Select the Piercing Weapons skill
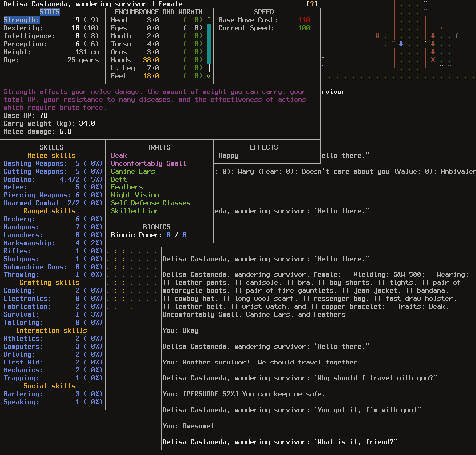 (x=53, y=195)
